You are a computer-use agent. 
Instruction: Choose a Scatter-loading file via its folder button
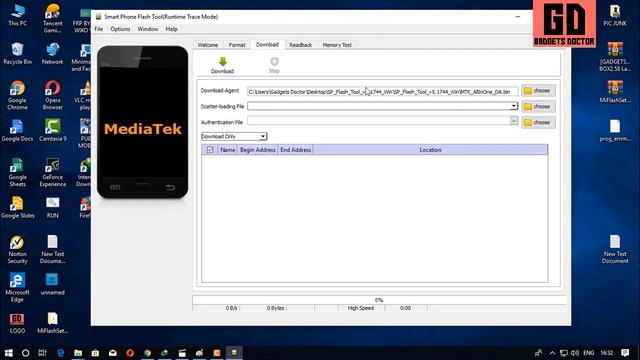click(x=538, y=107)
